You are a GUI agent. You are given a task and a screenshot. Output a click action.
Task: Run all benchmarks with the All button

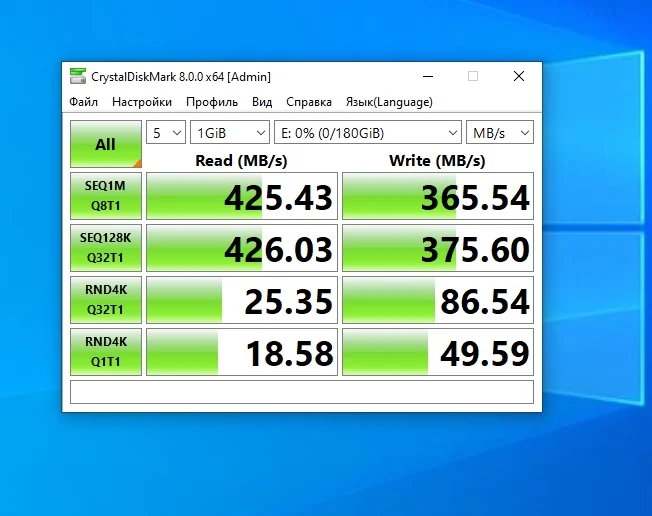point(106,144)
